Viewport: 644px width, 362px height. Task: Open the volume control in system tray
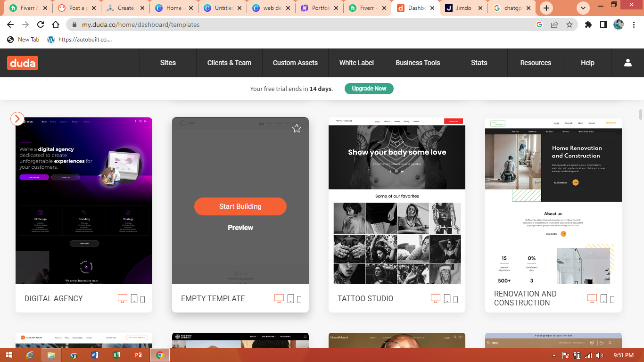600,355
